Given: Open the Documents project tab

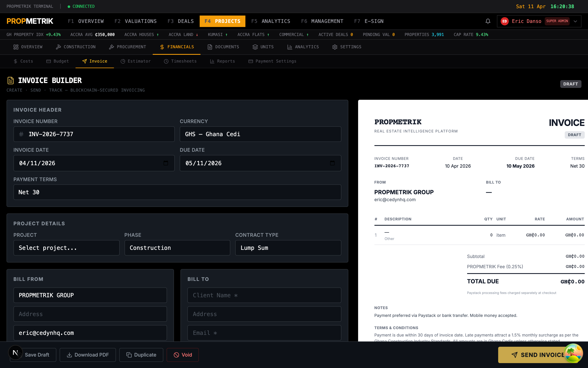Looking at the screenshot, I should 223,47.
